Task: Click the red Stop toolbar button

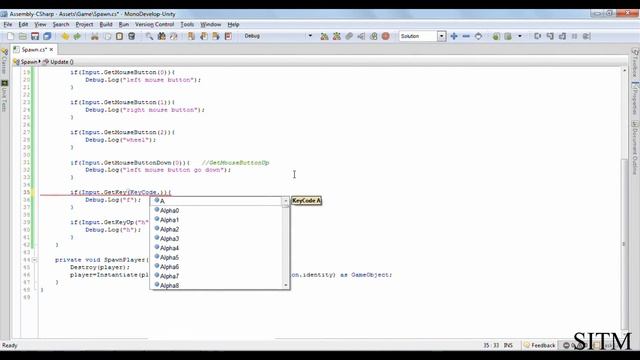Action: click(386, 36)
